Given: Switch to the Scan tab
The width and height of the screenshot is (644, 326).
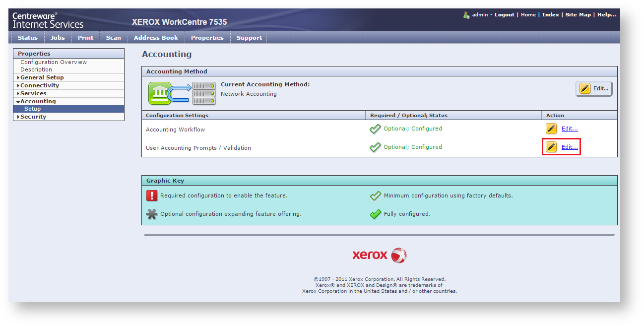Looking at the screenshot, I should pyautogui.click(x=114, y=38).
